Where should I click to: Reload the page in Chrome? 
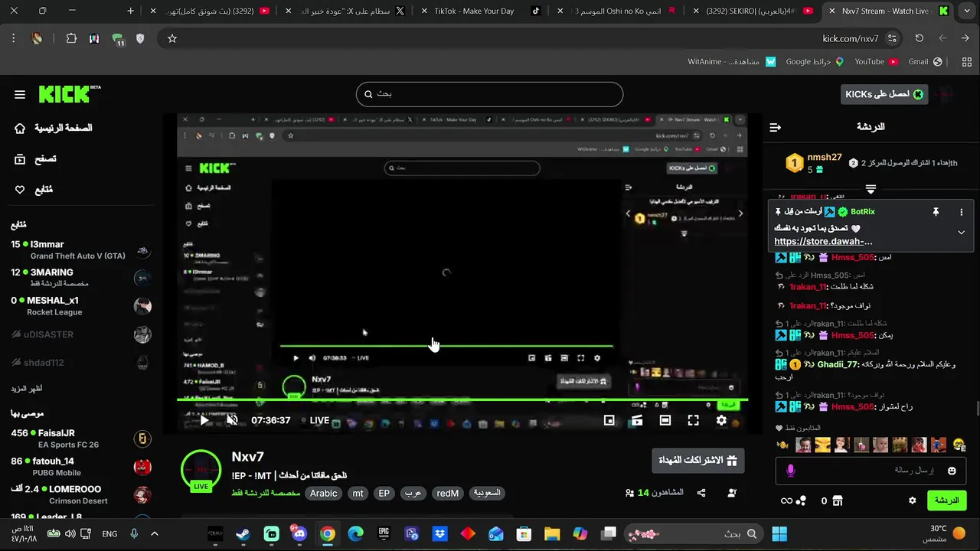point(919,38)
